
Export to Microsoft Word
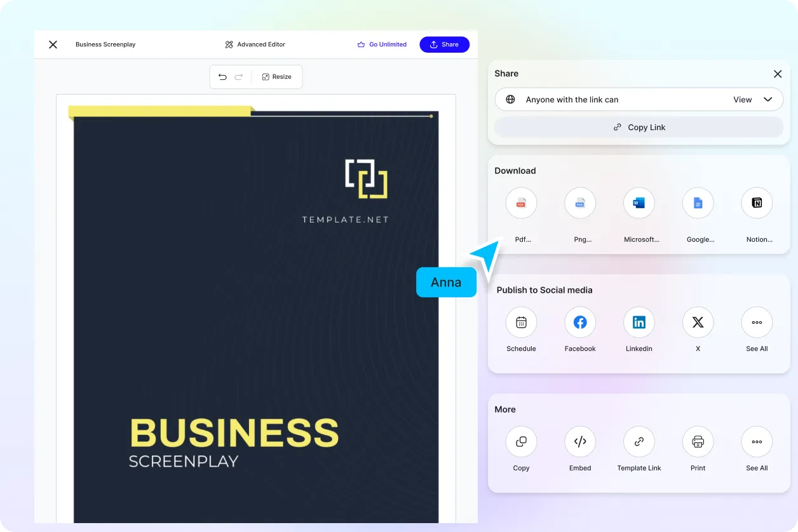tap(639, 203)
